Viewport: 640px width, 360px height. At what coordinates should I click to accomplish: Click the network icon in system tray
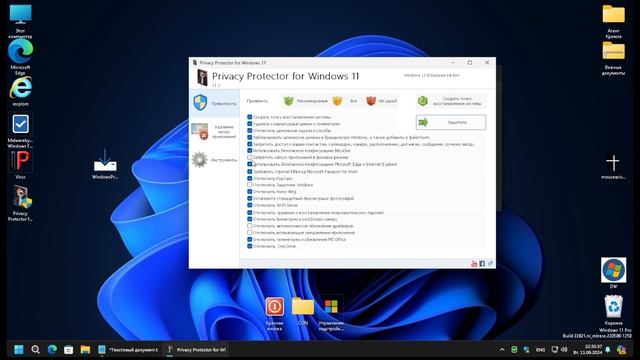pos(555,350)
